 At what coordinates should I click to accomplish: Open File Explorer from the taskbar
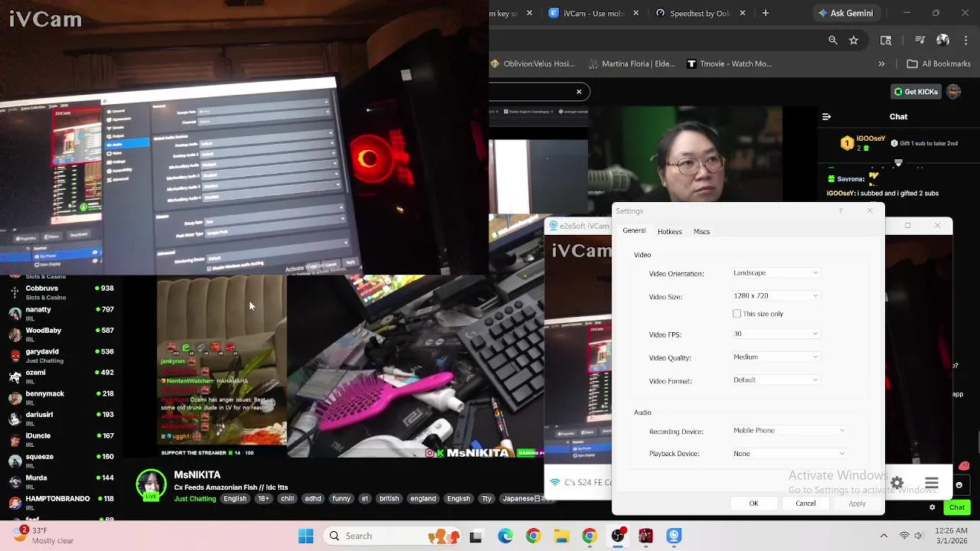(x=561, y=536)
